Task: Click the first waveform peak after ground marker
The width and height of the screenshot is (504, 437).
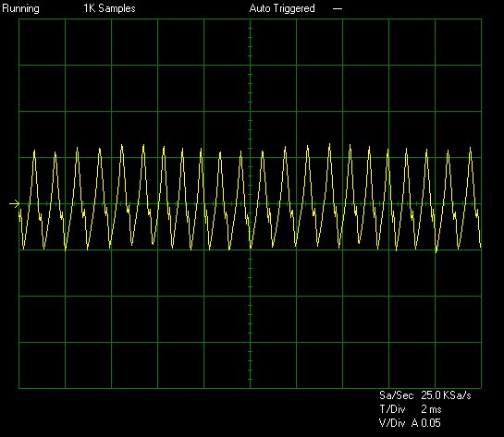Action: 34,152
